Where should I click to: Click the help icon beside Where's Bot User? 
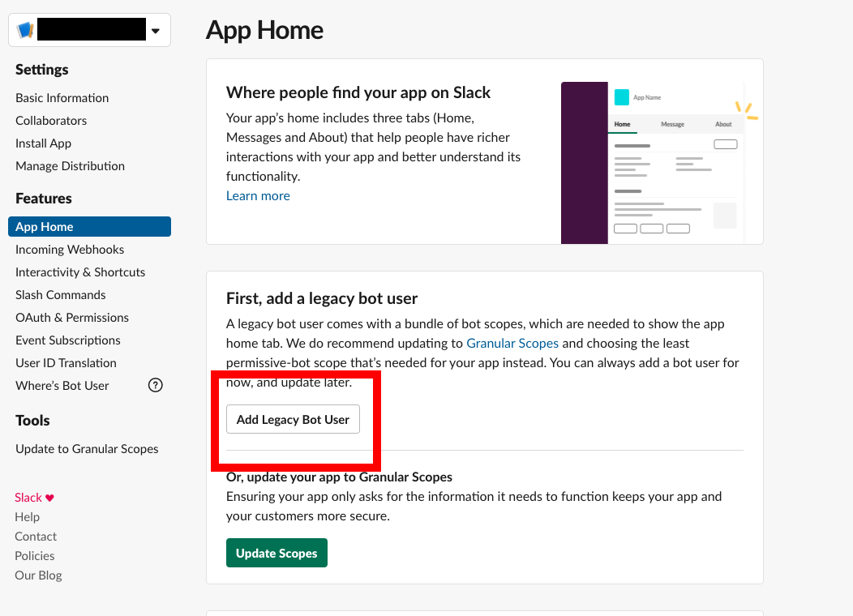coord(156,386)
